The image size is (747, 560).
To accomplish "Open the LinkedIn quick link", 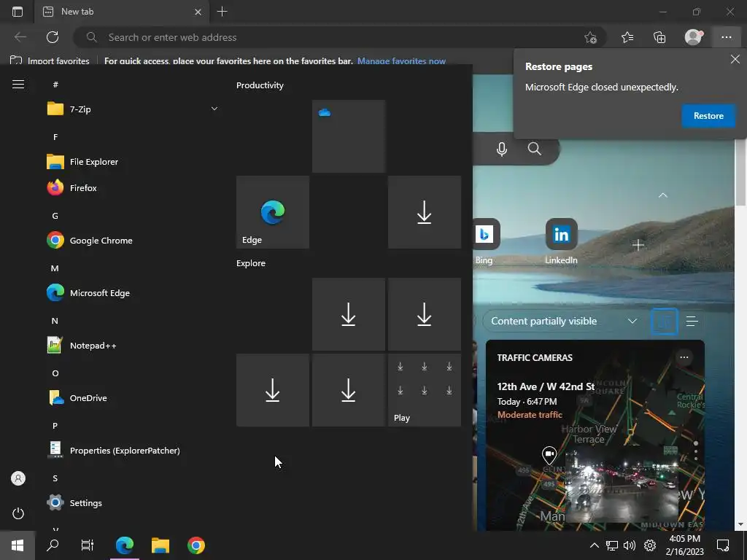I will click(561, 241).
